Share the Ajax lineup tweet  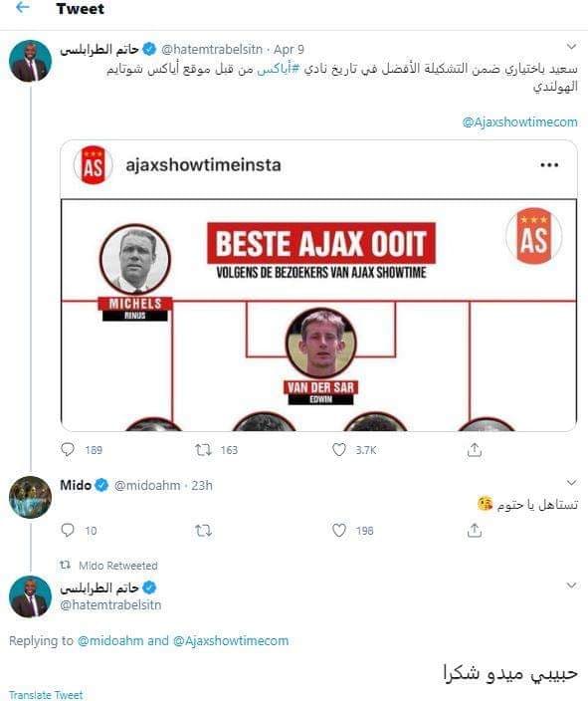point(474,450)
